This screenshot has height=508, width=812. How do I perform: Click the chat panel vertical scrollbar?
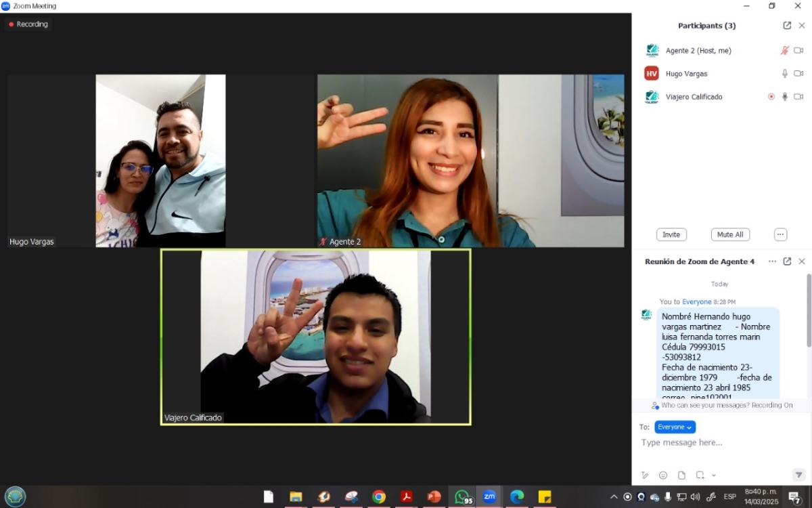point(808,312)
